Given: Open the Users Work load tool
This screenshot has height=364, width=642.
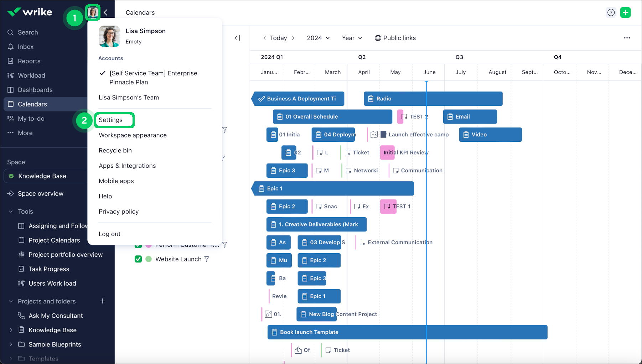Looking at the screenshot, I should point(52,283).
